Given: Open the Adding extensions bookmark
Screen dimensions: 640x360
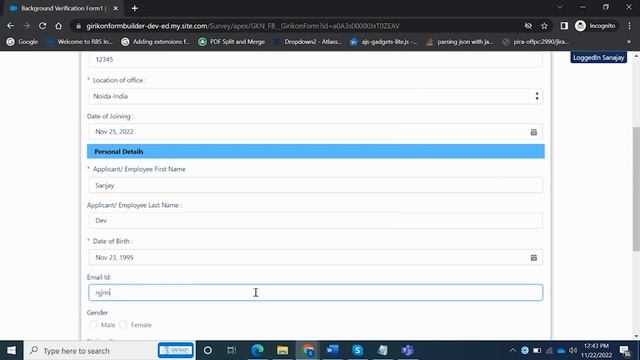Looking at the screenshot, I should [x=156, y=42].
